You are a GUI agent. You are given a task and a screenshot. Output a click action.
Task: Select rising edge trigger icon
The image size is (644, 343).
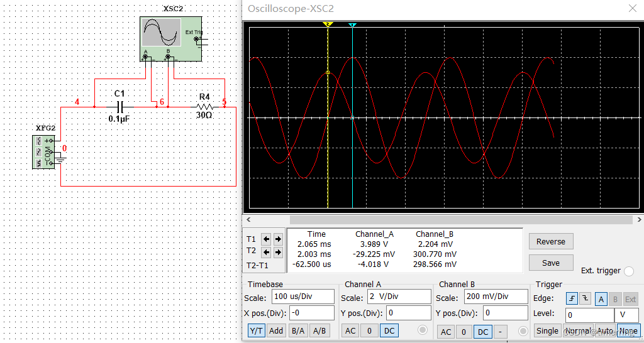coord(572,298)
